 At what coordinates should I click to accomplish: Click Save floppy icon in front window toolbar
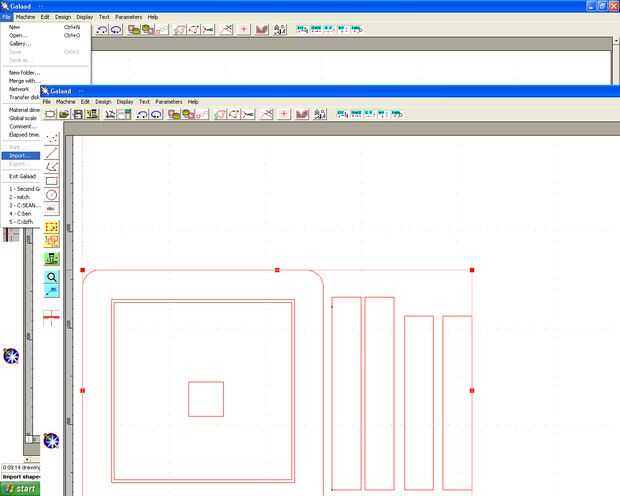pyautogui.click(x=78, y=114)
